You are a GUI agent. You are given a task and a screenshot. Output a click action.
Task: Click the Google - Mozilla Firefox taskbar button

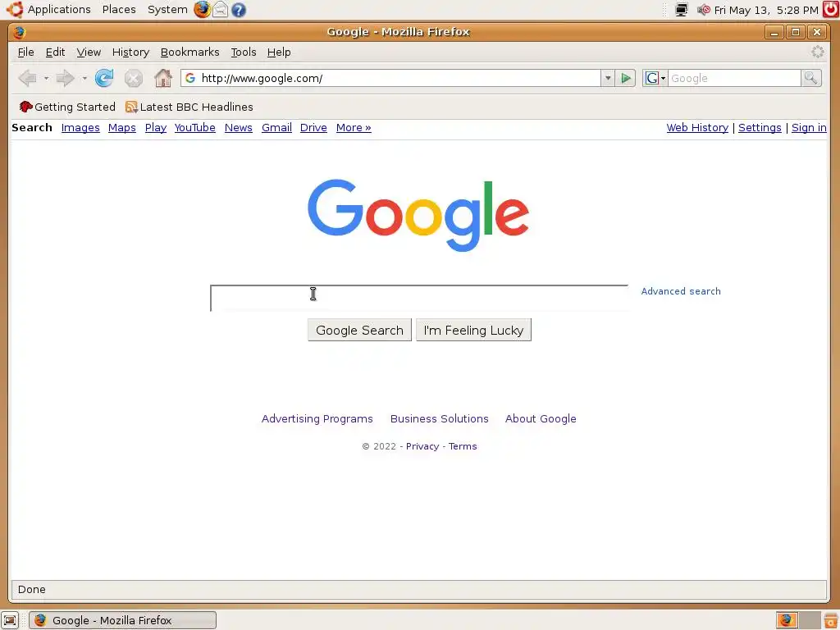coord(123,620)
